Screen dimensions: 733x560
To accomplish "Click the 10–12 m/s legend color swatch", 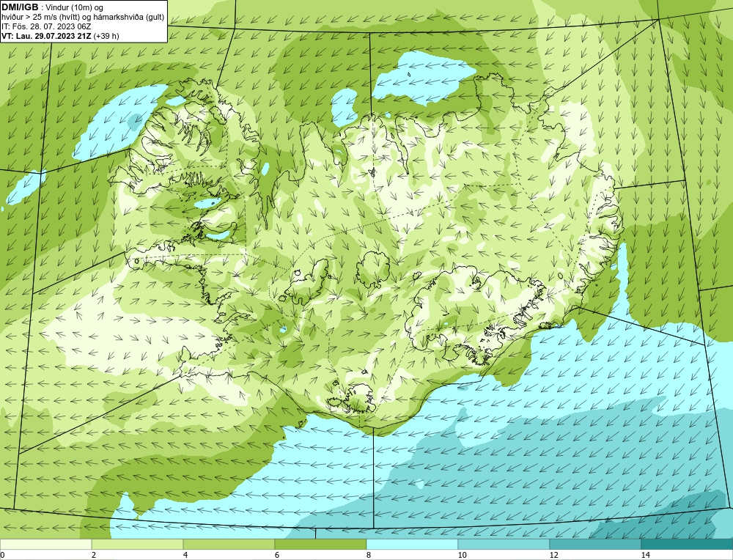I will [x=504, y=545].
